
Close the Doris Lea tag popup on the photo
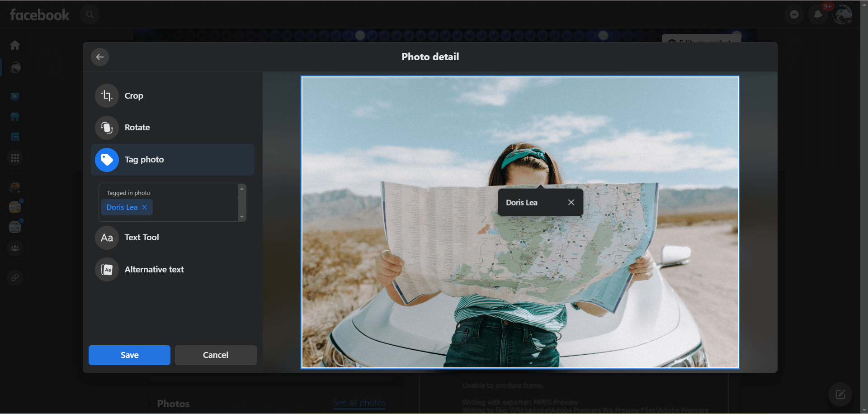[x=571, y=202]
